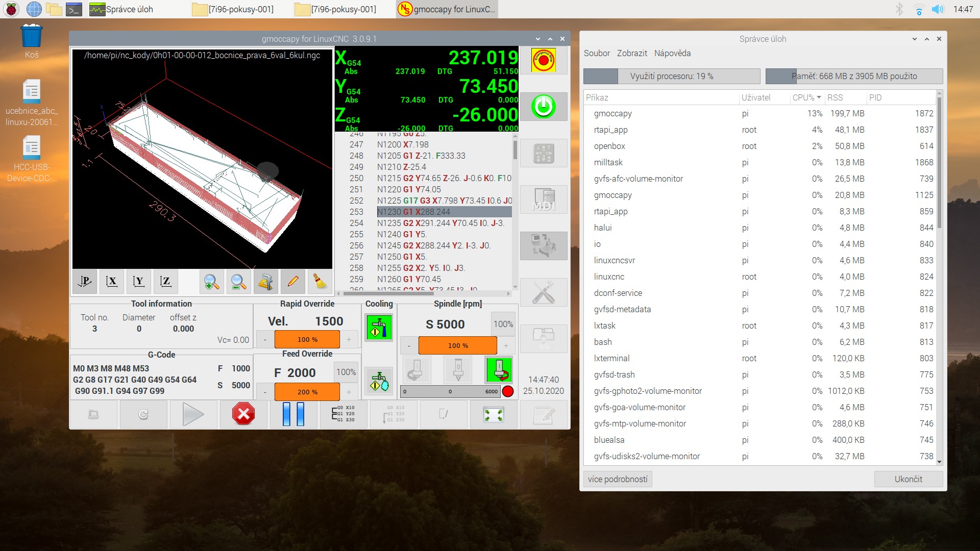Toggle the mist coolant button
Screen dimensions: 980x551
point(379,381)
